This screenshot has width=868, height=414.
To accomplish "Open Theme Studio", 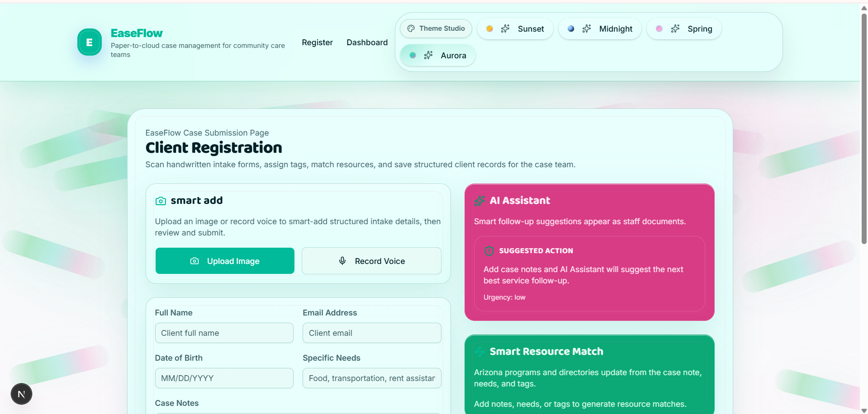I will 436,28.
